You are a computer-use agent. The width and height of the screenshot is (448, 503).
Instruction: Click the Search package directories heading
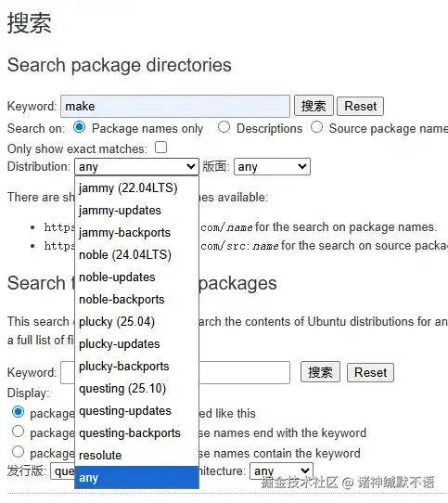[x=119, y=65]
